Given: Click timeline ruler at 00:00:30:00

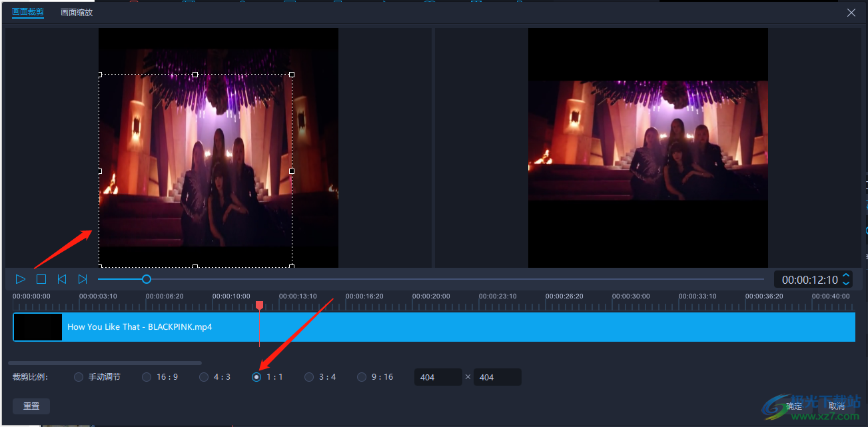Looking at the screenshot, I should pyautogui.click(x=631, y=296).
